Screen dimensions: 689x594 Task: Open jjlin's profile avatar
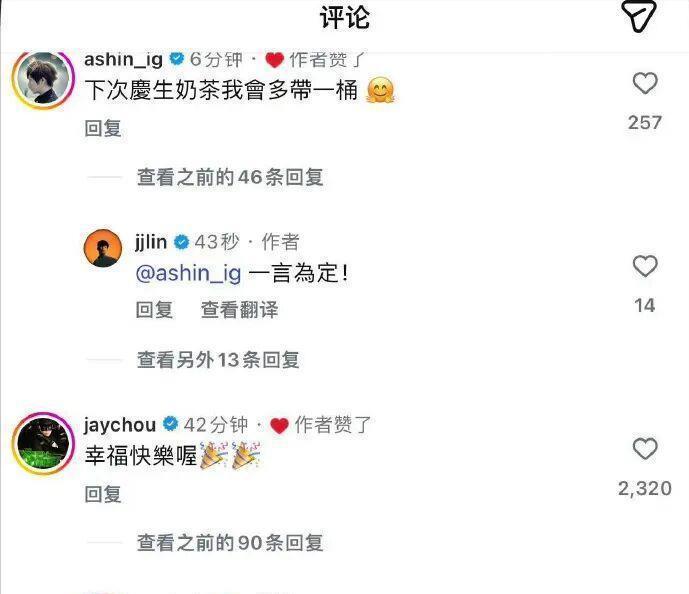point(103,248)
